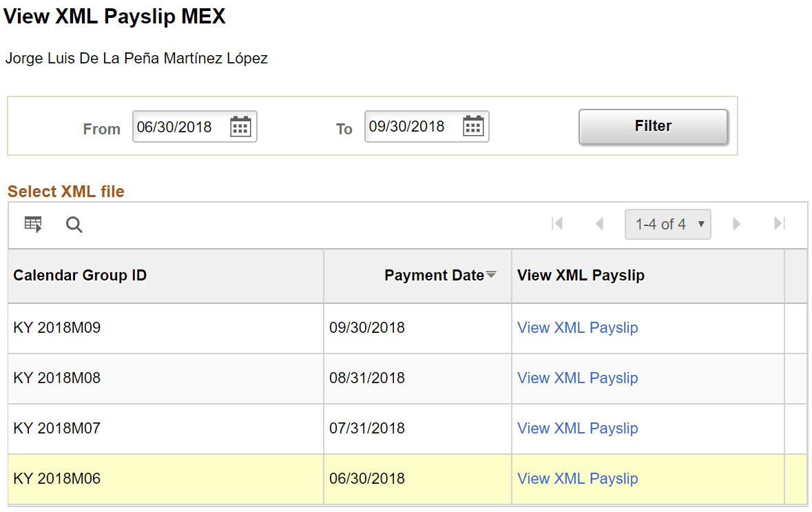Image resolution: width=812 pixels, height=512 pixels.
Task: Click the grid personalize icon in toolbar
Action: point(32,224)
